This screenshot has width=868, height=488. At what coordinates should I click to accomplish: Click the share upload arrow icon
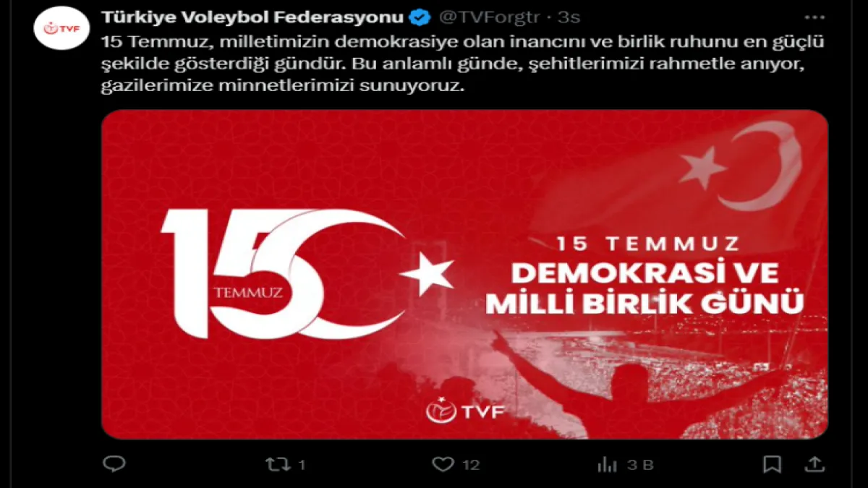[814, 463]
